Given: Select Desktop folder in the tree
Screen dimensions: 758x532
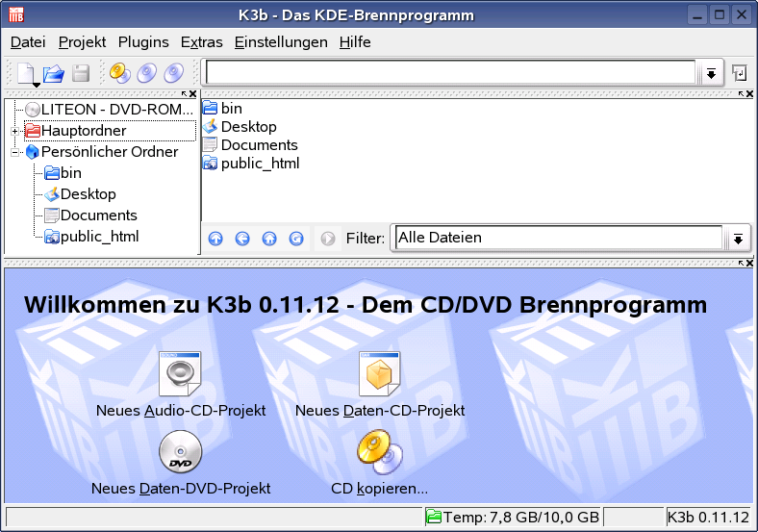Looking at the screenshot, I should pyautogui.click(x=80, y=194).
